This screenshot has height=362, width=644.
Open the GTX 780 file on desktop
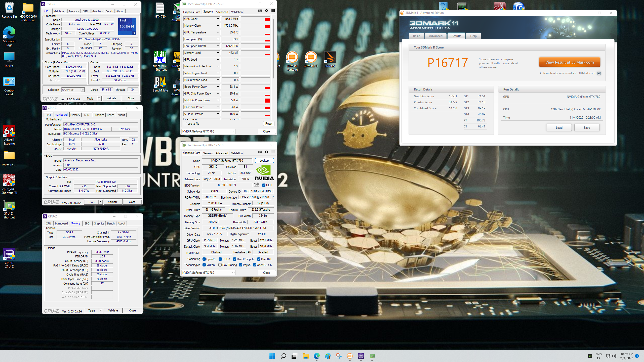point(160,10)
